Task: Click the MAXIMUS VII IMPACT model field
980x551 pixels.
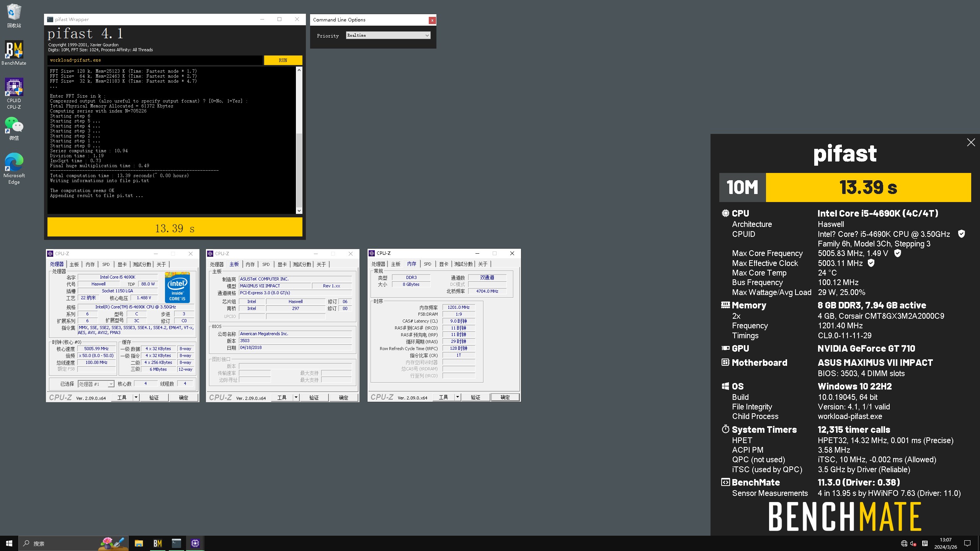Action: click(275, 286)
